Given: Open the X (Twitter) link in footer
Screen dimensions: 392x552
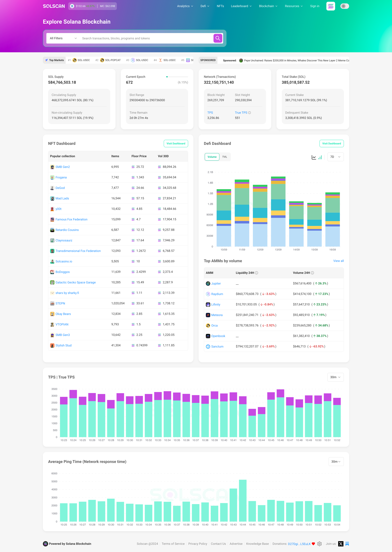Looking at the screenshot, I should (341, 544).
